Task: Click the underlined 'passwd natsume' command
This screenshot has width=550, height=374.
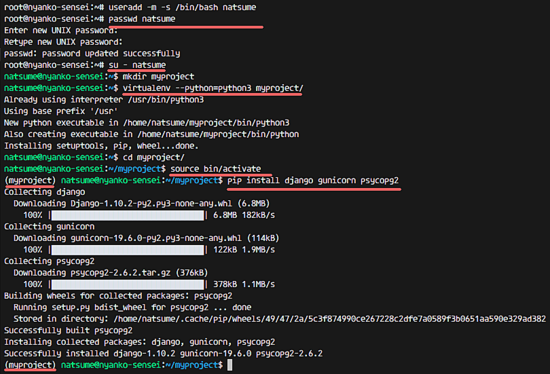Action: (x=142, y=19)
